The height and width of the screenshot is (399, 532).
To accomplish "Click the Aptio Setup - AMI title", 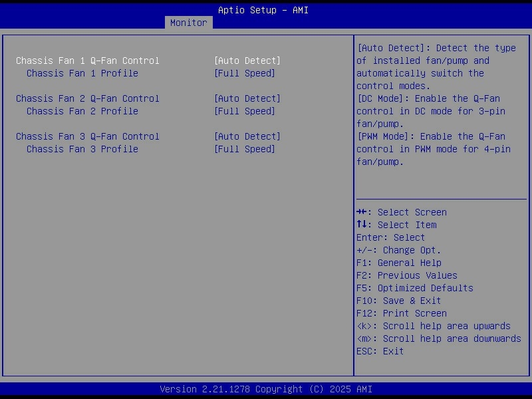I will click(x=263, y=10).
